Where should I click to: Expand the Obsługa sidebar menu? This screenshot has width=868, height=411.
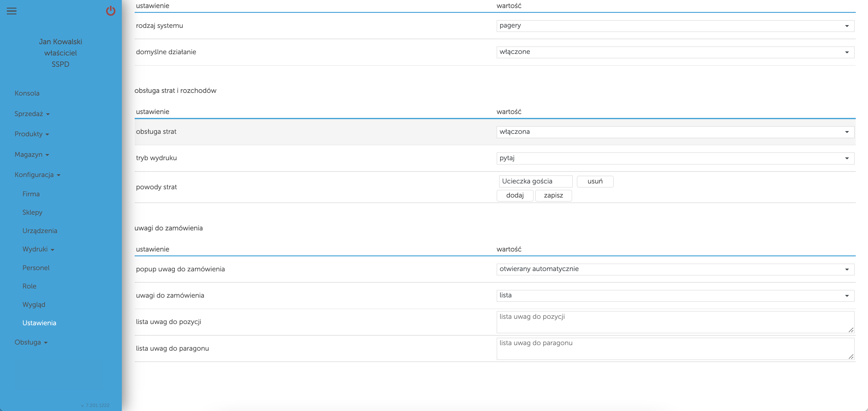31,343
